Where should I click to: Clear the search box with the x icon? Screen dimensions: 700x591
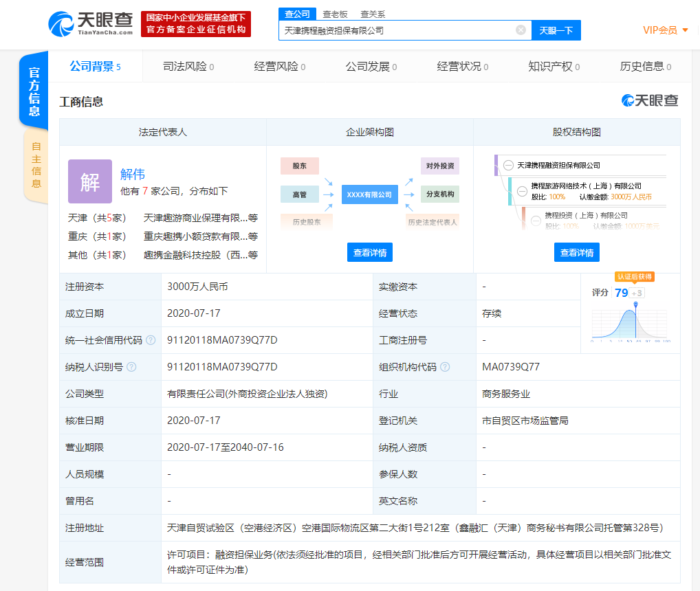pos(521,30)
